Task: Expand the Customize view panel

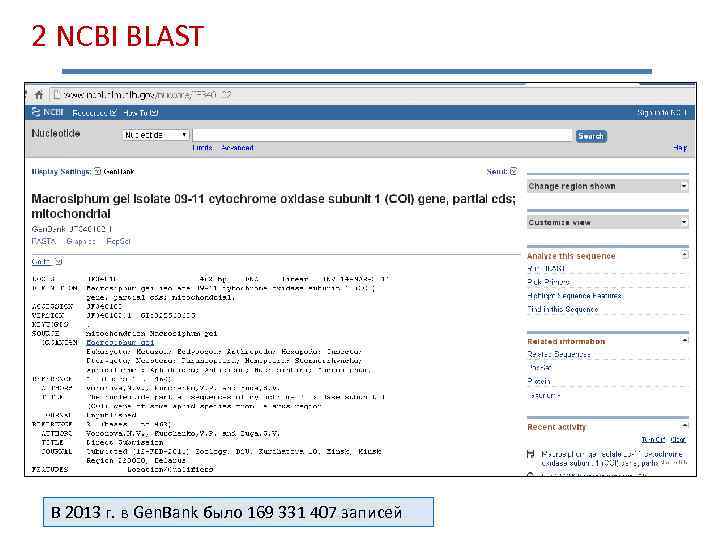Action: click(x=608, y=222)
